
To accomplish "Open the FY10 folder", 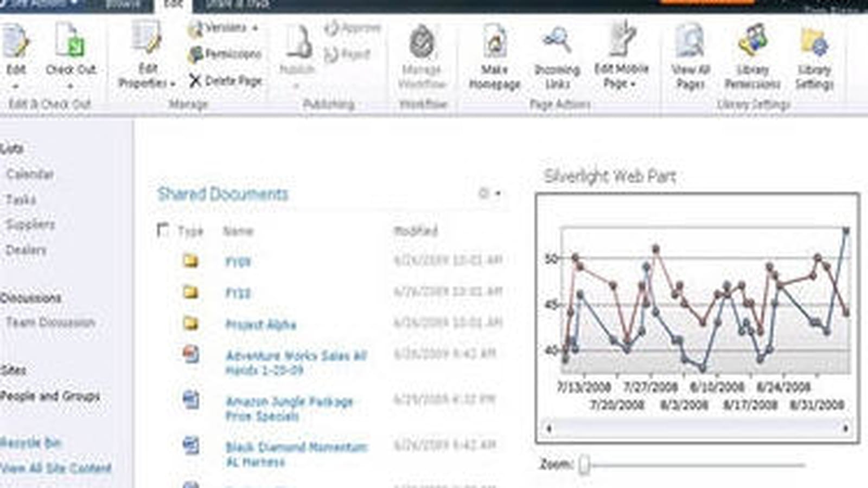I will point(238,293).
